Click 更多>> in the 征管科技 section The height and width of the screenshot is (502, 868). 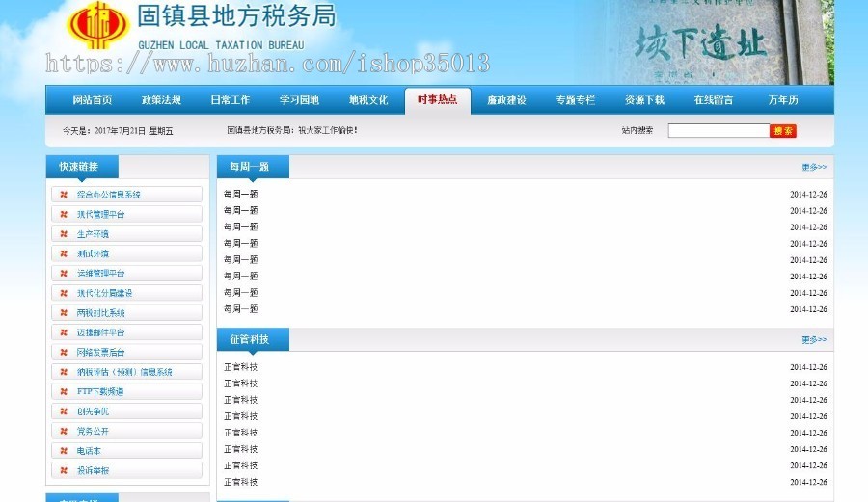814,339
